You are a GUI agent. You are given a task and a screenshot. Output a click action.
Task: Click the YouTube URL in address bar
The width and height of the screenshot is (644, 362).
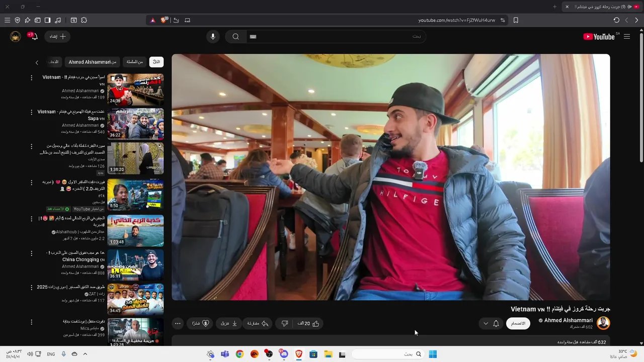click(457, 20)
